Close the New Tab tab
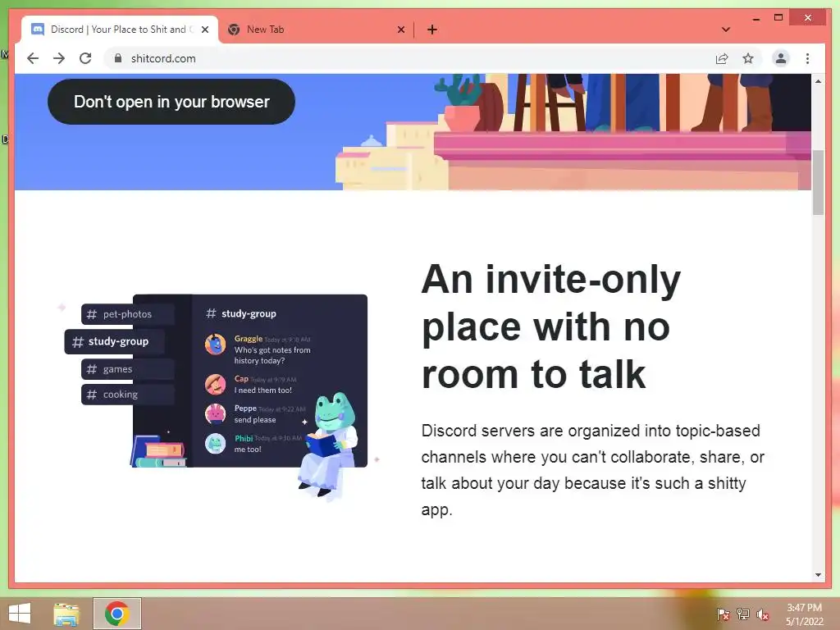Screen dimensions: 840x630 (x=400, y=30)
